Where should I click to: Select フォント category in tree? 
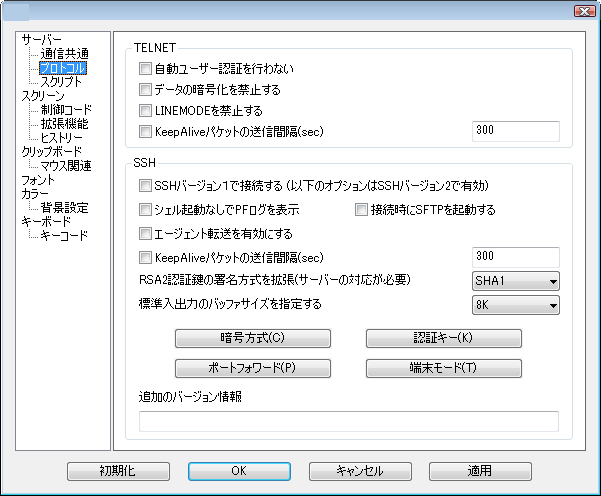(38, 179)
